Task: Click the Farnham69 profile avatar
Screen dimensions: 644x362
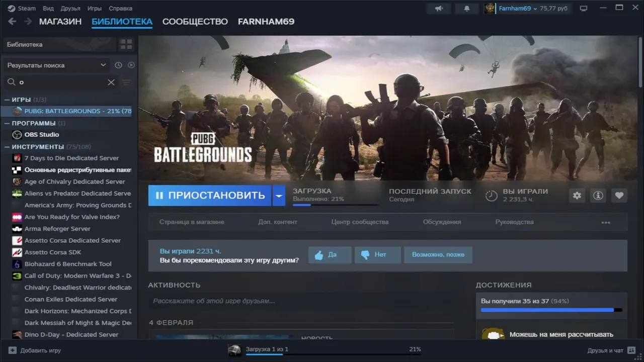Action: click(490, 9)
